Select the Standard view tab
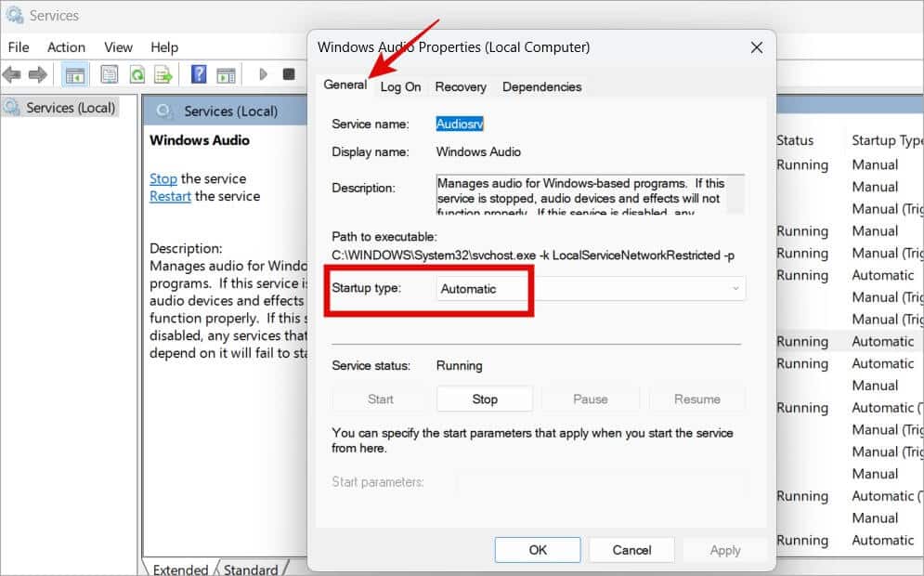924x576 pixels. [251, 569]
